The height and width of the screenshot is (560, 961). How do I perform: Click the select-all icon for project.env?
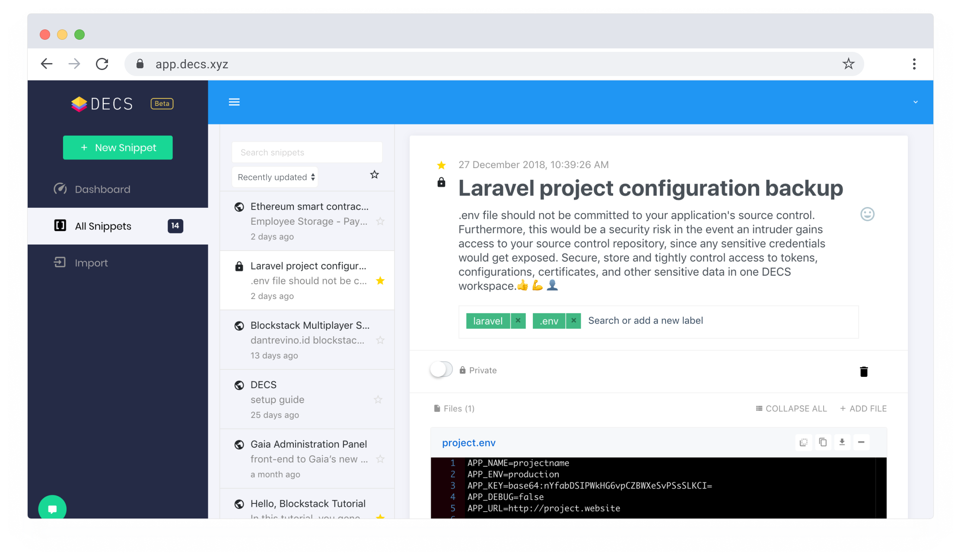(803, 442)
